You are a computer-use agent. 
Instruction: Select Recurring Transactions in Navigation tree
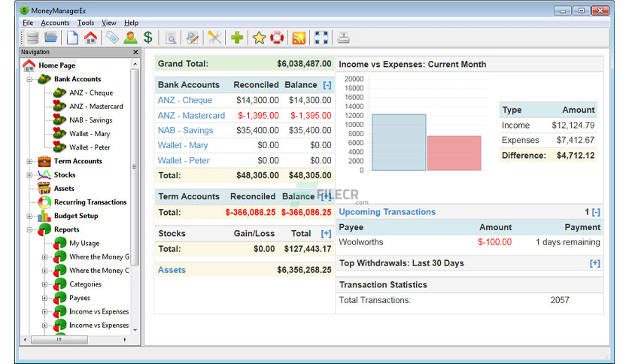(90, 202)
